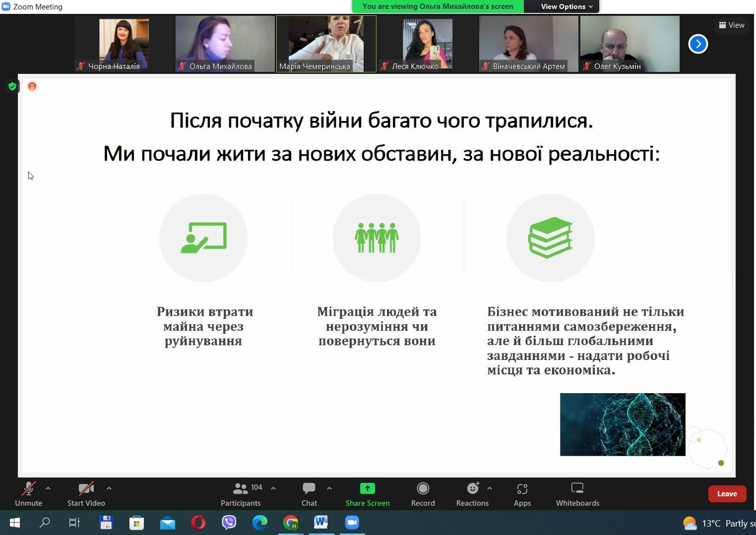Expand video options arrow beside Start Video

(x=109, y=488)
